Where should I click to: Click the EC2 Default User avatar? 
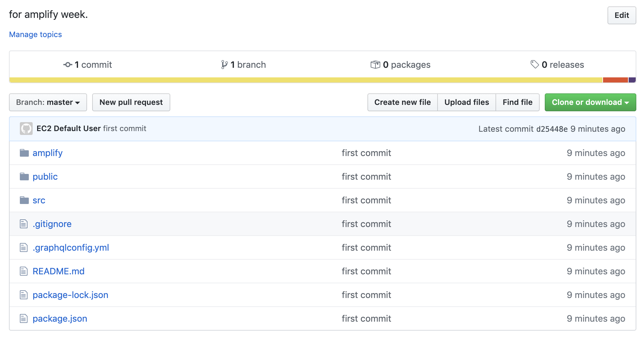(26, 129)
